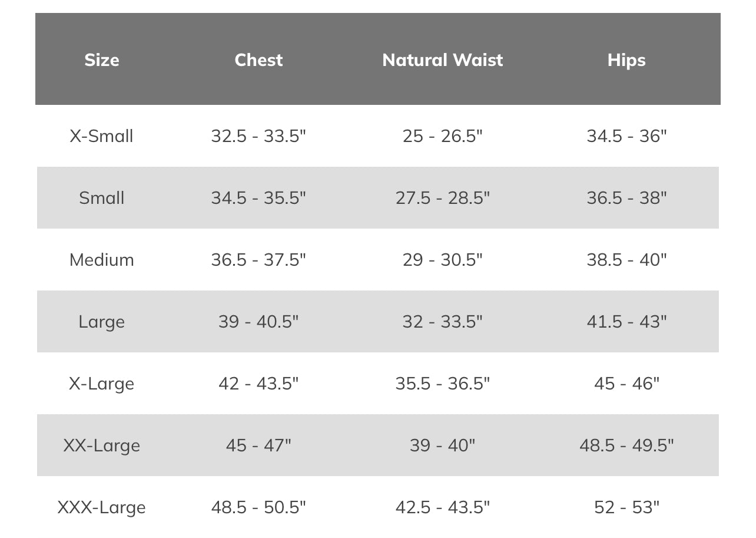Click XX-Large chest value 45 - 47"
The width and height of the screenshot is (756, 538).
pos(258,445)
